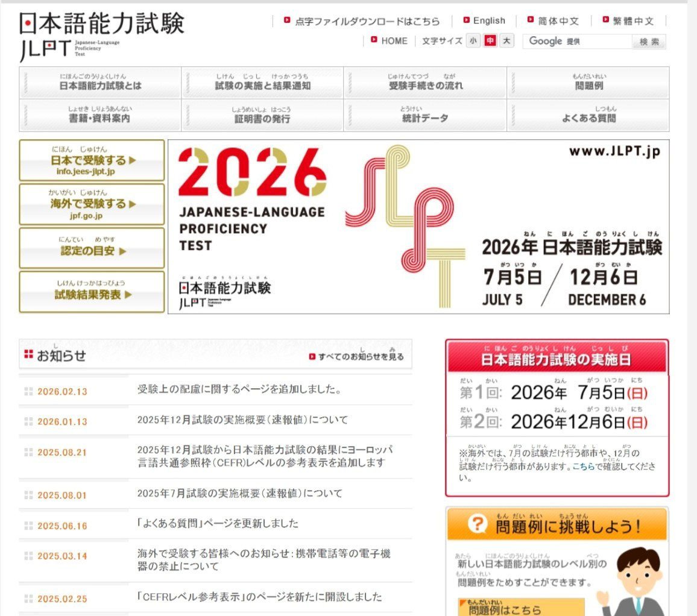The width and height of the screenshot is (697, 616).
Task: Open the HOME link in header
Action: point(394,41)
